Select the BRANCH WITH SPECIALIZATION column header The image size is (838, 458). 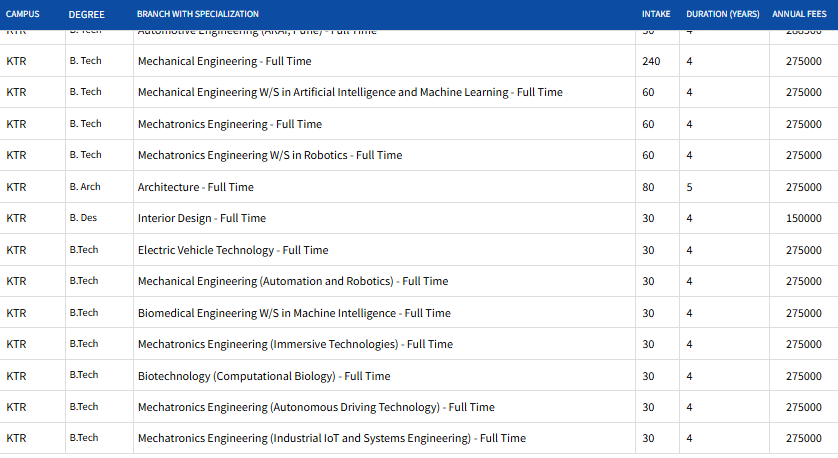coord(197,14)
